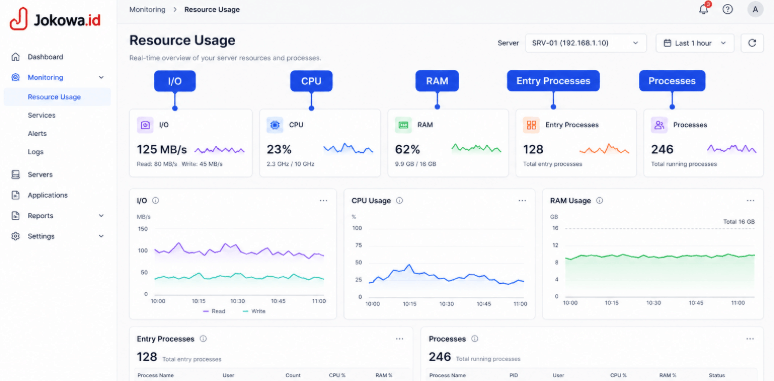Click the Entry Processes card grid icon
This screenshot has height=381, width=774.
pos(531,125)
